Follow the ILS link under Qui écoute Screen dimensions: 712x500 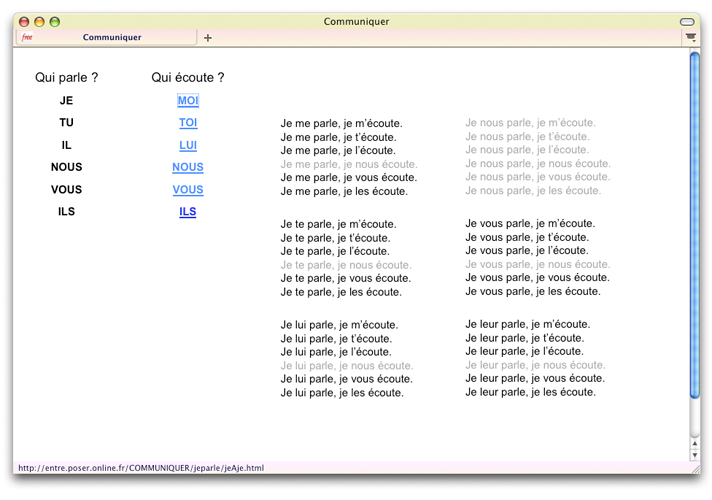188,212
